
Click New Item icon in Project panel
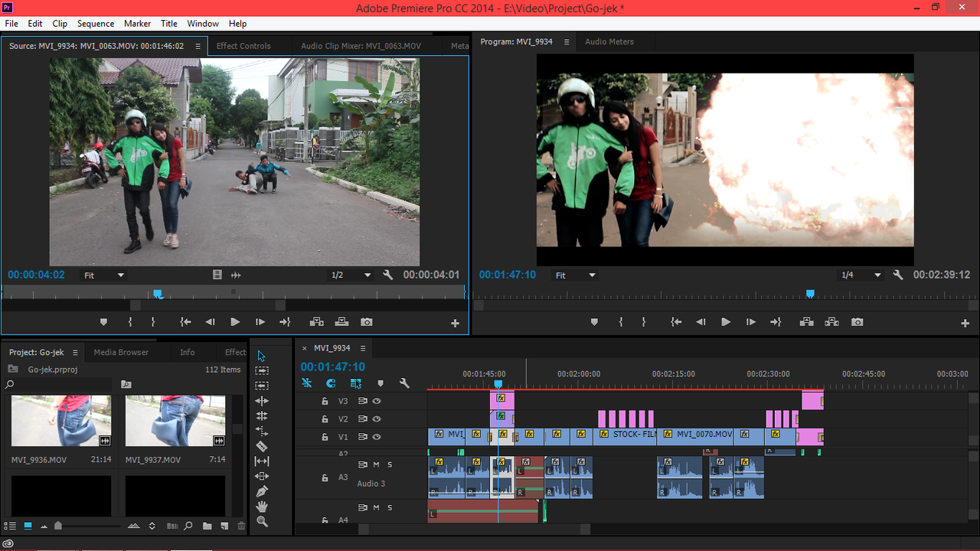pos(224,526)
